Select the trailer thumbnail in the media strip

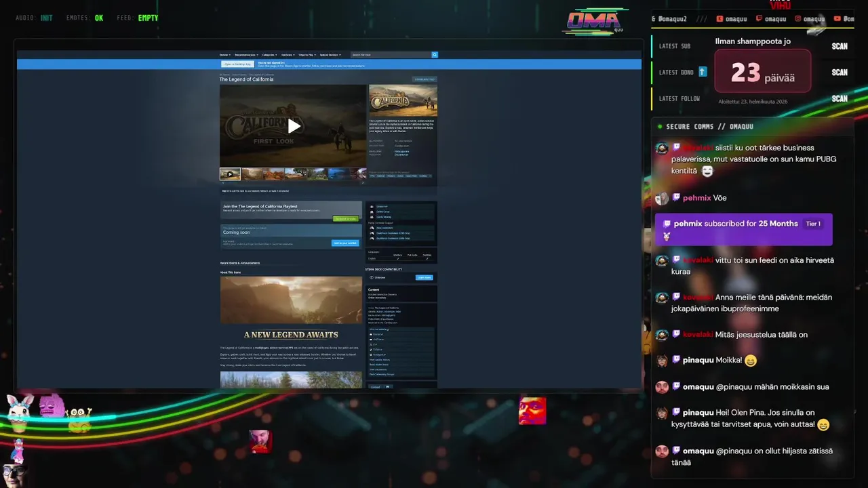[x=230, y=174]
